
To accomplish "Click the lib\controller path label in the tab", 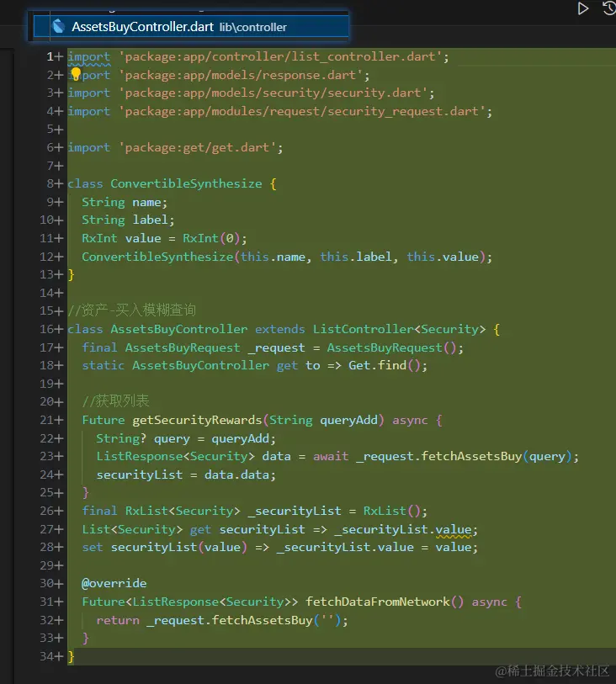I will coord(253,28).
